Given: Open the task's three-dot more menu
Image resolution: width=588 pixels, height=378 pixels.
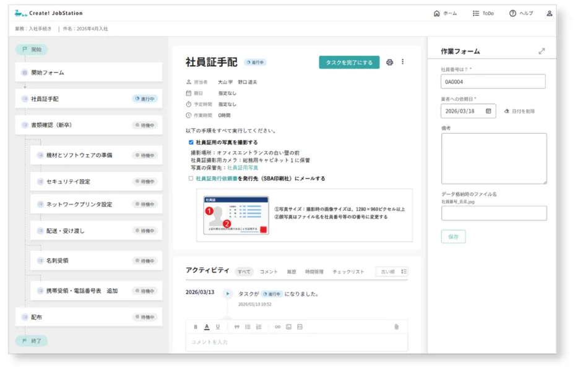Looking at the screenshot, I should [403, 61].
